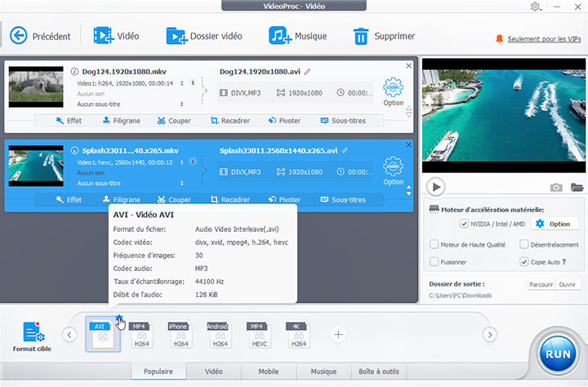Image resolution: width=588 pixels, height=387 pixels.
Task: Open Sous-titres for the Dog124 video
Action: tap(343, 121)
